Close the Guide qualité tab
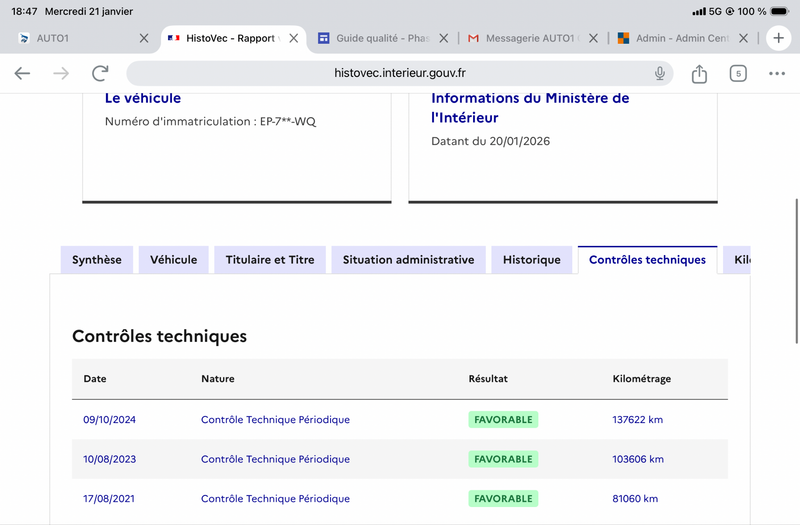The image size is (800, 525). click(444, 38)
